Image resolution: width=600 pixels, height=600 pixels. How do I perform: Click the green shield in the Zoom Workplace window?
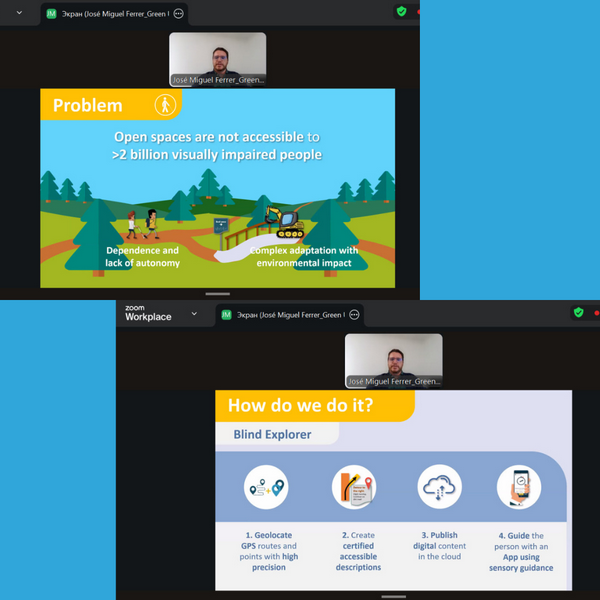578,314
